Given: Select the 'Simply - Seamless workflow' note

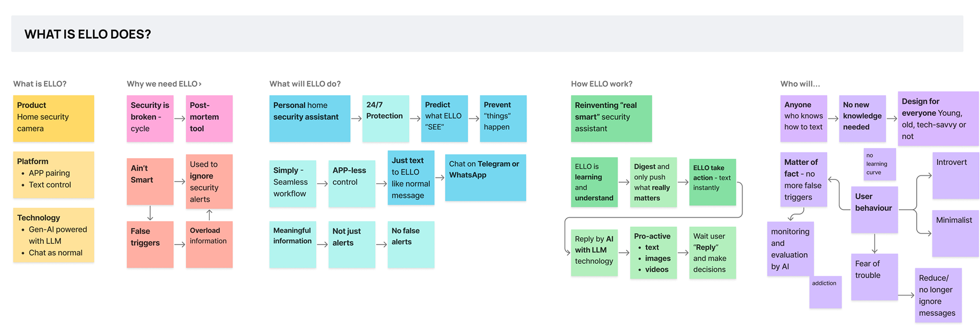Looking at the screenshot, I should click(x=292, y=184).
